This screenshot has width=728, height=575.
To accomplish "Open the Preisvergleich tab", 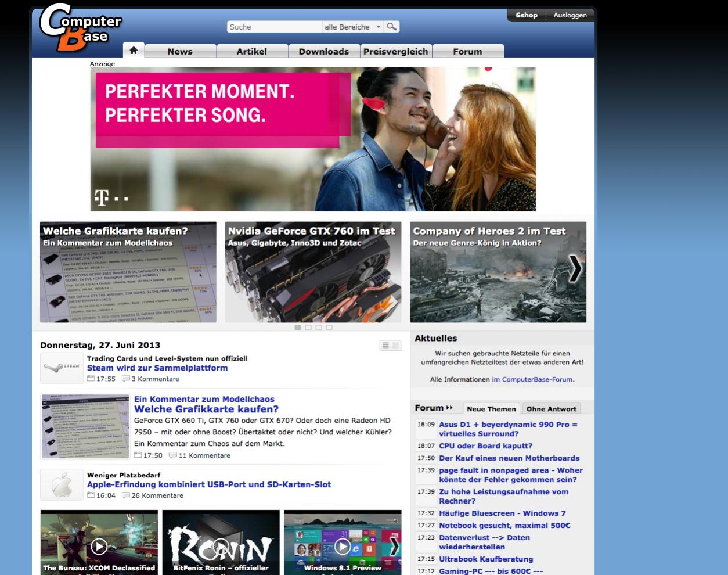I will point(396,51).
